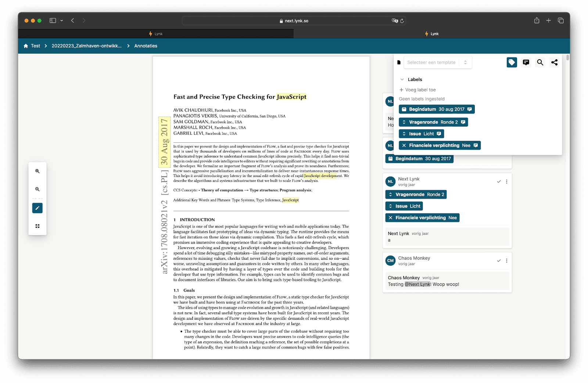Open comment icon on Financiele verplichting label in panel
588x383 pixels.
476,145
